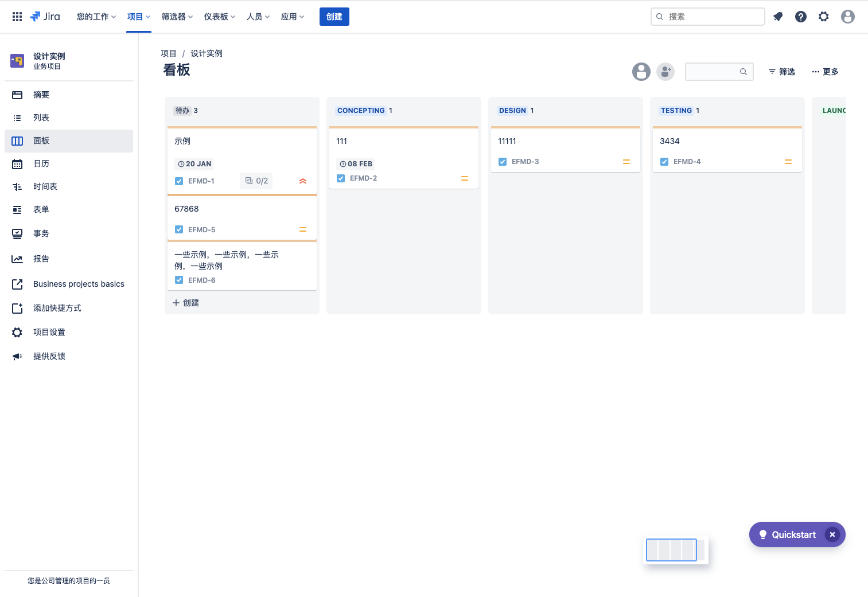Viewport: 868px width, 597px height.
Task: Click the add people icon
Action: tap(665, 72)
